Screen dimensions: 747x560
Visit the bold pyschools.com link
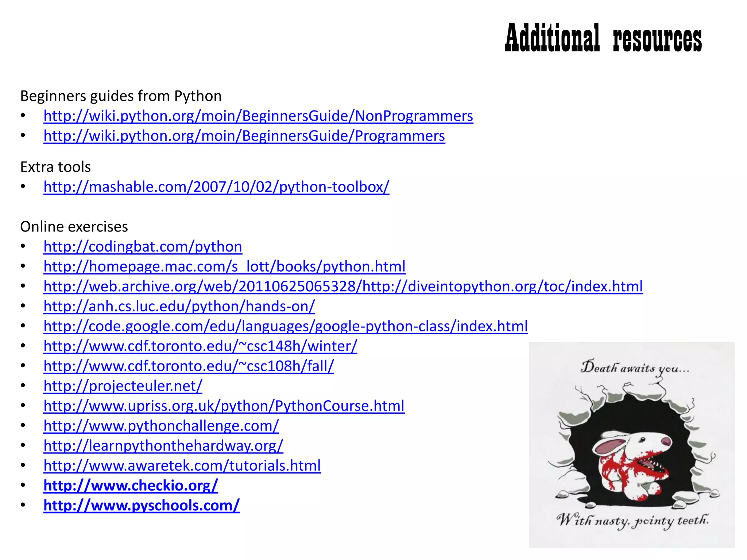click(142, 505)
